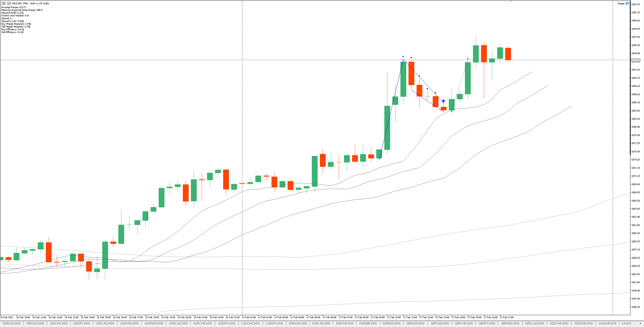Open the XAGEUR,M30 chart tab

click(x=607, y=323)
